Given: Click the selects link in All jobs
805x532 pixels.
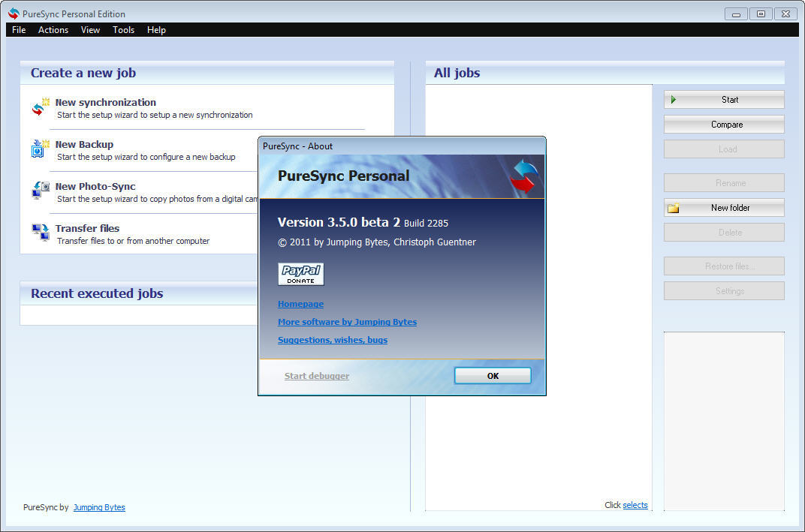Looking at the screenshot, I should [x=635, y=505].
